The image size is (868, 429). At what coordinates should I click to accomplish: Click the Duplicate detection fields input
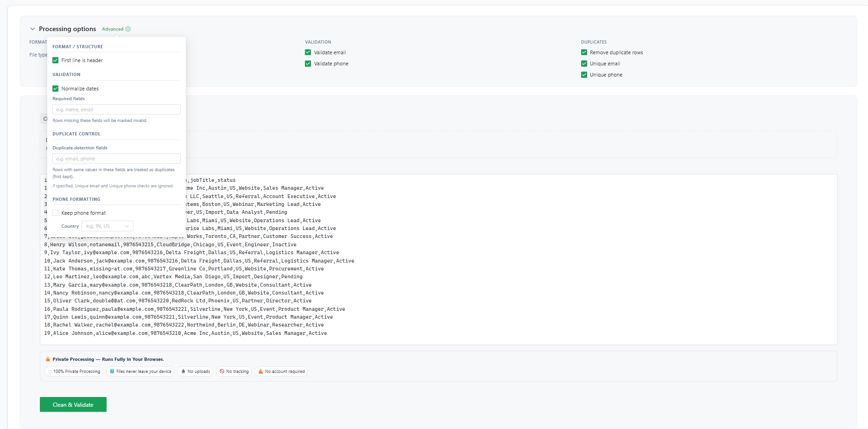[x=116, y=158]
